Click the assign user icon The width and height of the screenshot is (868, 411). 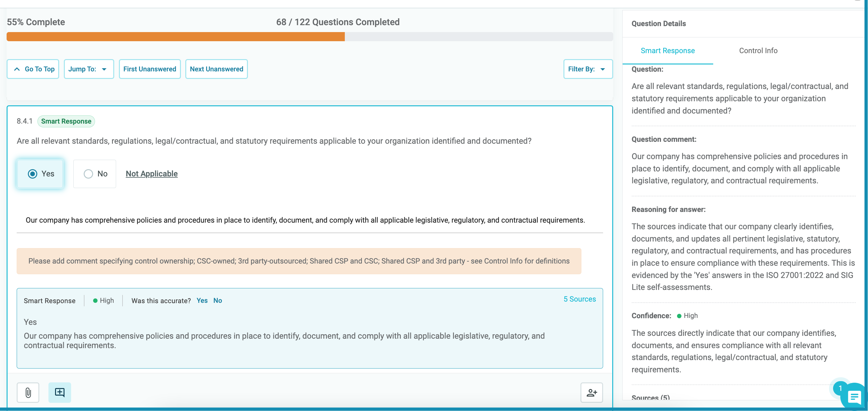point(592,392)
